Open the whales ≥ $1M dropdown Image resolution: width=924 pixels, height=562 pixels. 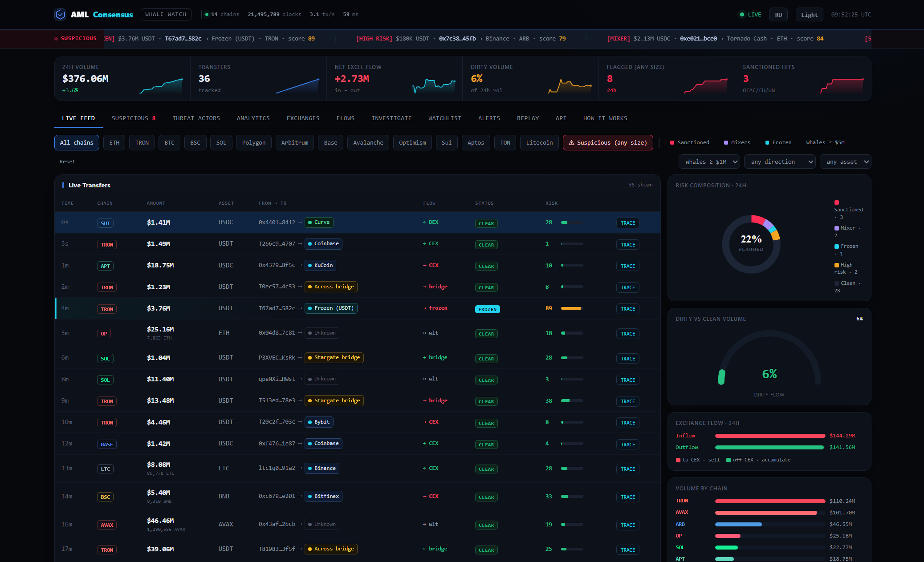(x=709, y=162)
